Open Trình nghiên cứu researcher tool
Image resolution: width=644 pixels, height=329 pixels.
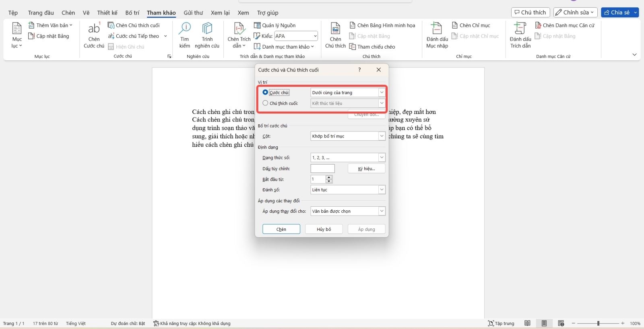[207, 35]
